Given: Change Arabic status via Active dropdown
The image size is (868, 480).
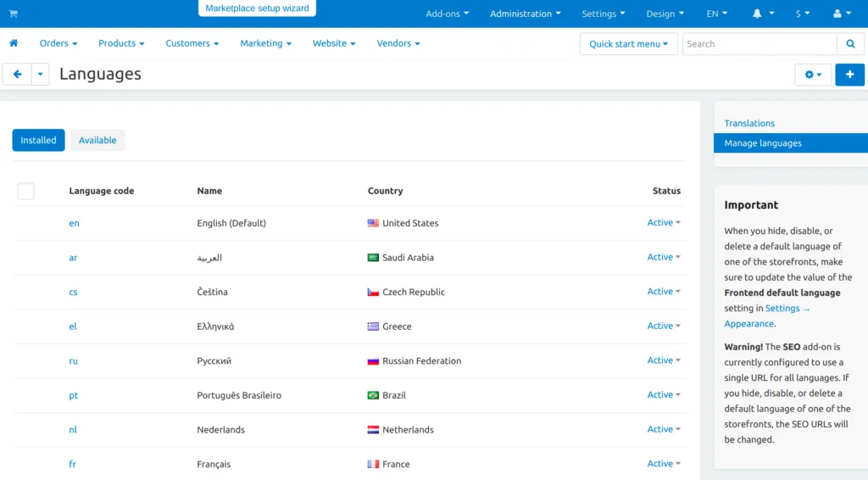Looking at the screenshot, I should [x=664, y=257].
